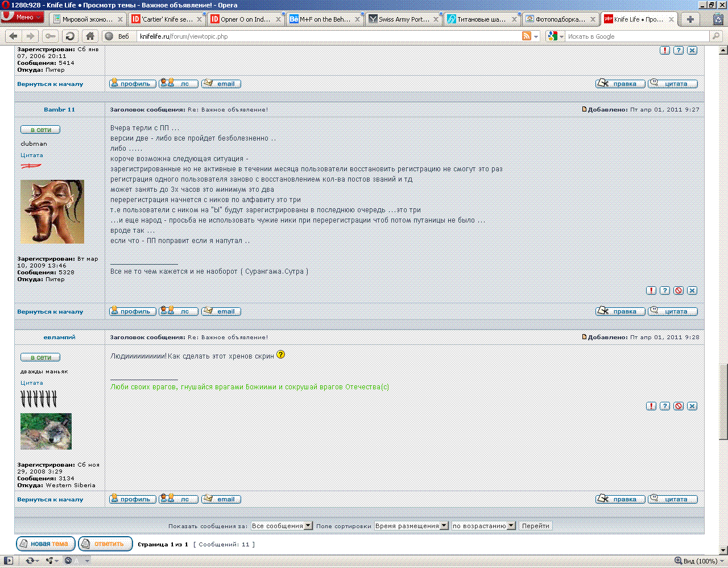728x568 pixels.
Task: Click the RSS feed icon in address bar
Action: tap(527, 36)
